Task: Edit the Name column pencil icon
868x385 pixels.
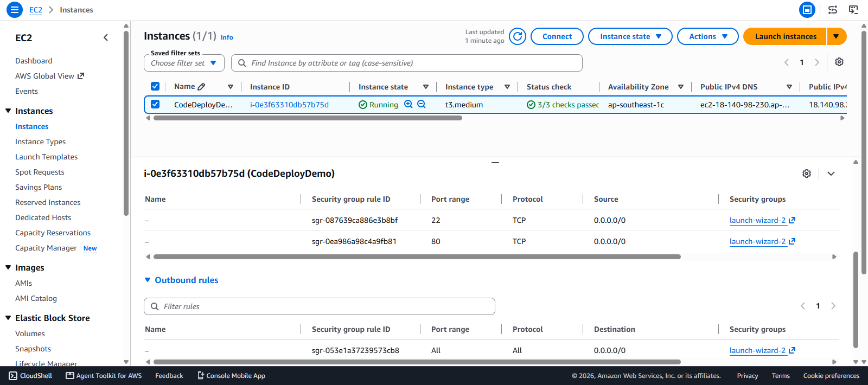Action: (x=202, y=87)
